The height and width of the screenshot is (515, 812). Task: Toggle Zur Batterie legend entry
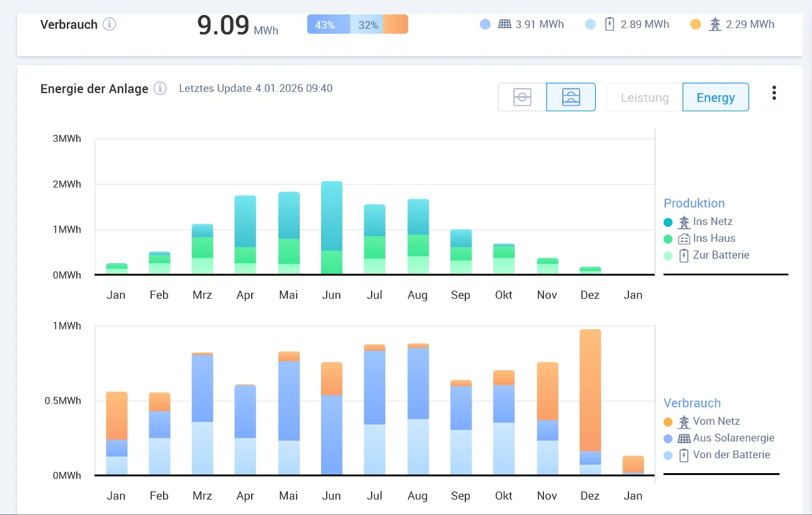coord(720,256)
